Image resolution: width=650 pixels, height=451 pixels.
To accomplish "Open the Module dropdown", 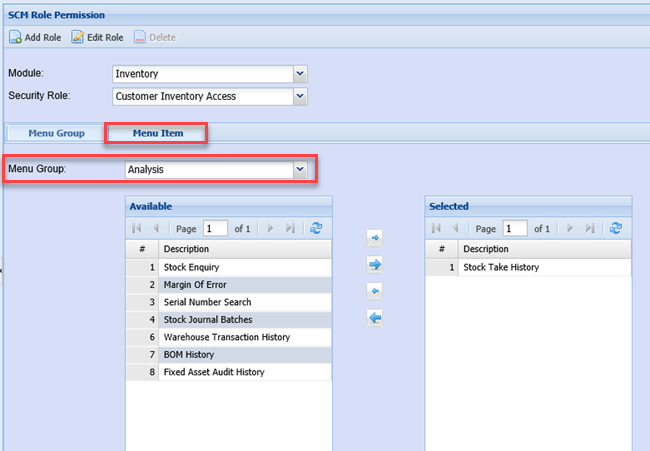I will click(x=299, y=73).
